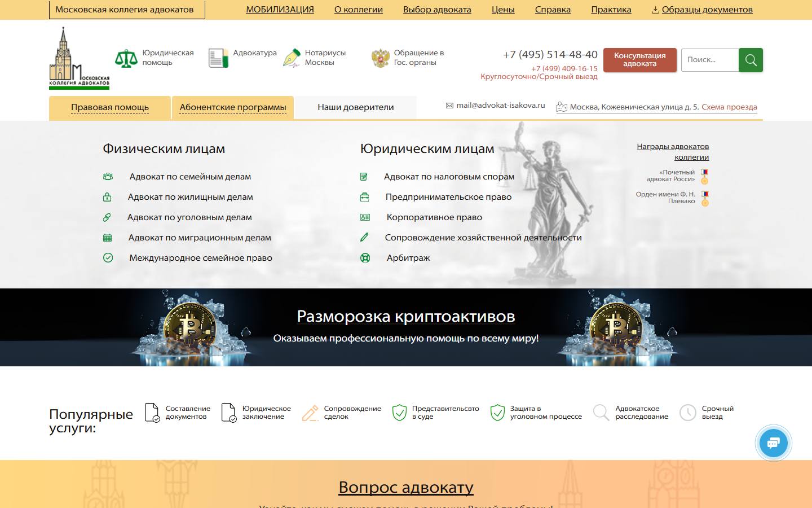
Task: Click into the Поиск search field
Action: pos(710,60)
